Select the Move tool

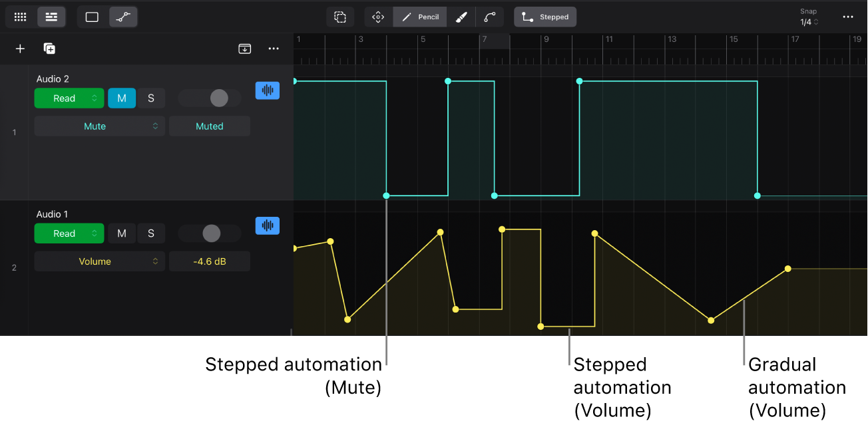pyautogui.click(x=377, y=17)
